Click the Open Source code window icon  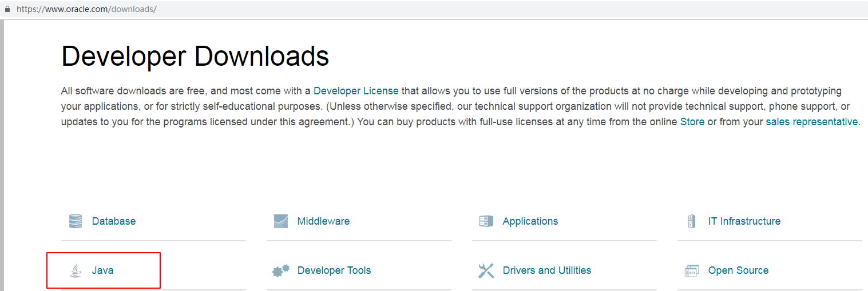pos(691,270)
